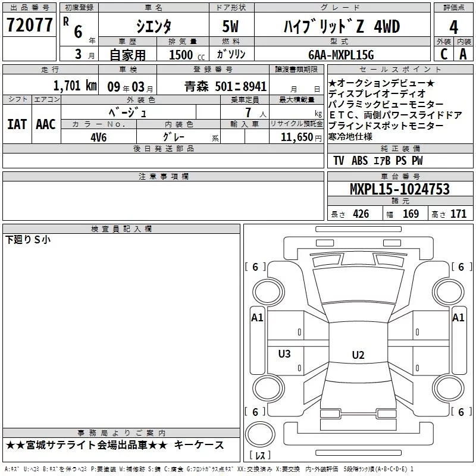
Task: Click spare tire circle above レス label
Action: pyautogui.click(x=260, y=434)
